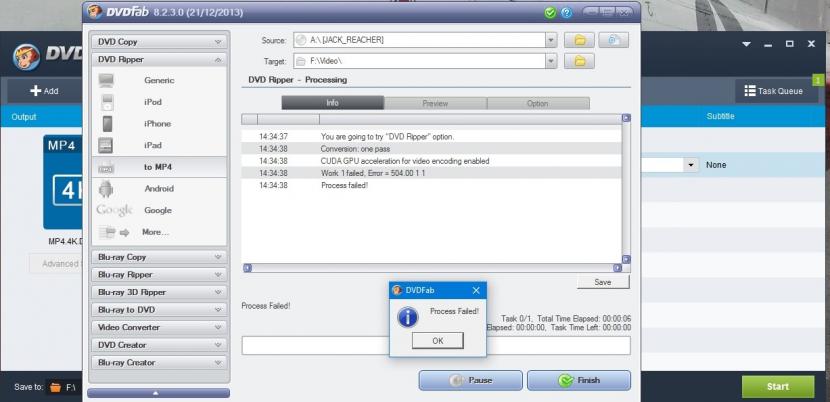Switch to the Info tab
The image size is (830, 402).
tap(332, 103)
